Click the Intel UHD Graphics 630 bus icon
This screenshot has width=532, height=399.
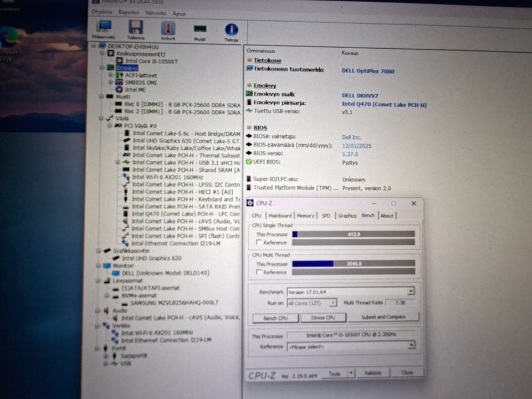coord(126,140)
